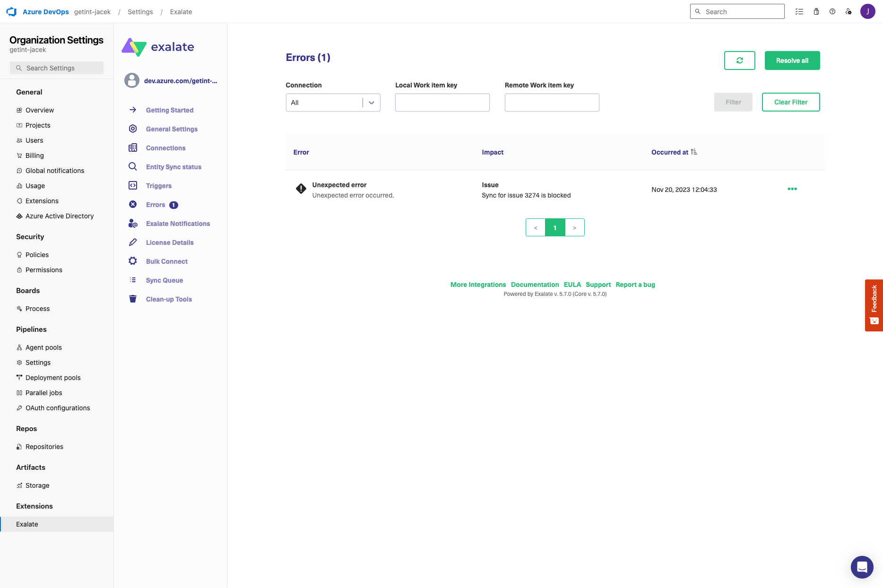Open the three-dot actions menu for Unexpected error

[x=792, y=189]
